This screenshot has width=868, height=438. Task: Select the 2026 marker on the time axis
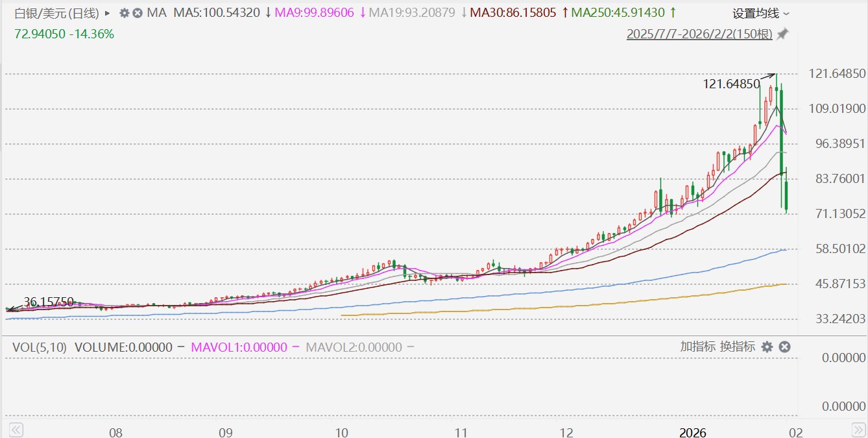point(692,432)
